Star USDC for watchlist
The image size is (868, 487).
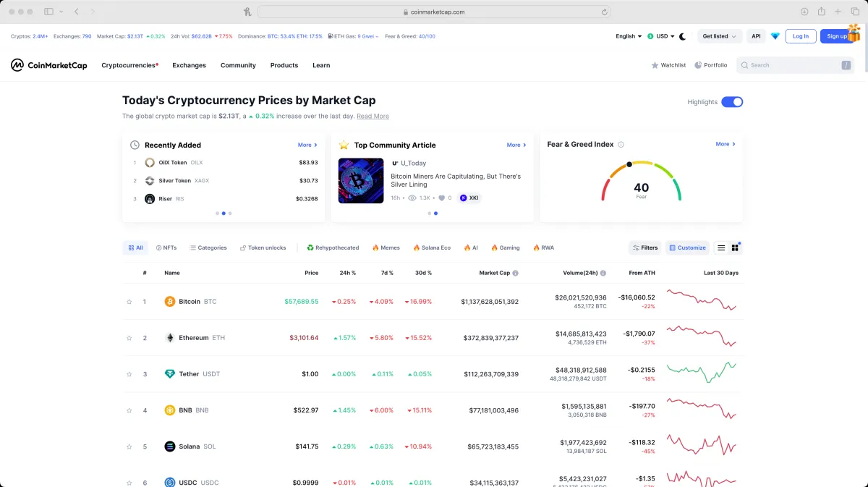tap(129, 483)
